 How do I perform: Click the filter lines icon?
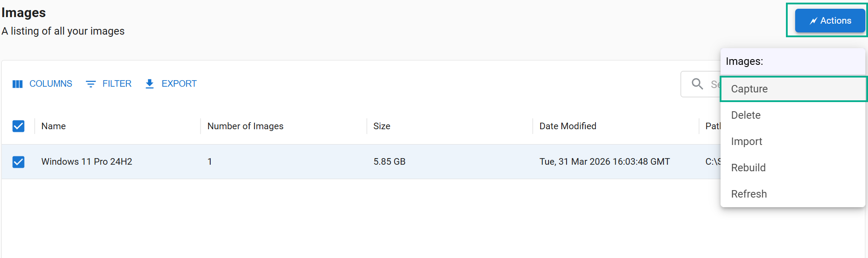(x=91, y=84)
